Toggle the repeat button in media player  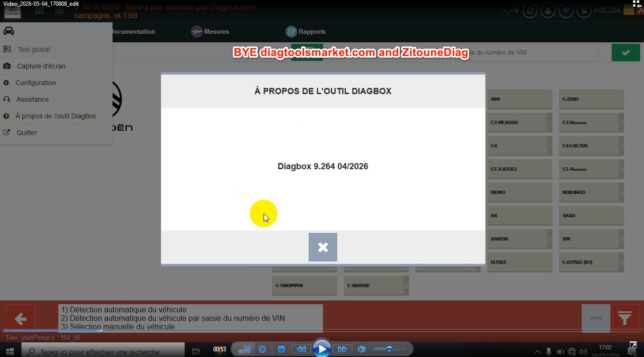click(x=262, y=349)
